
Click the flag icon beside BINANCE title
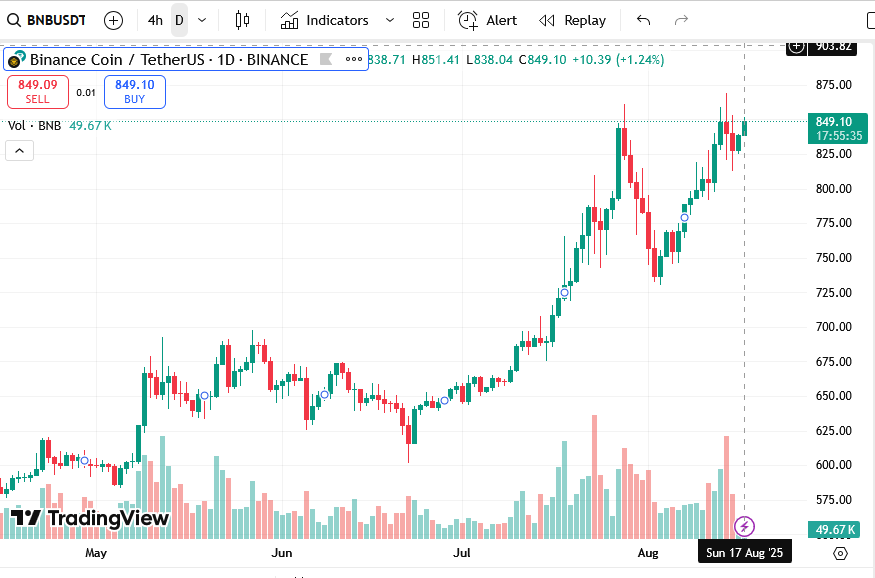tap(325, 60)
